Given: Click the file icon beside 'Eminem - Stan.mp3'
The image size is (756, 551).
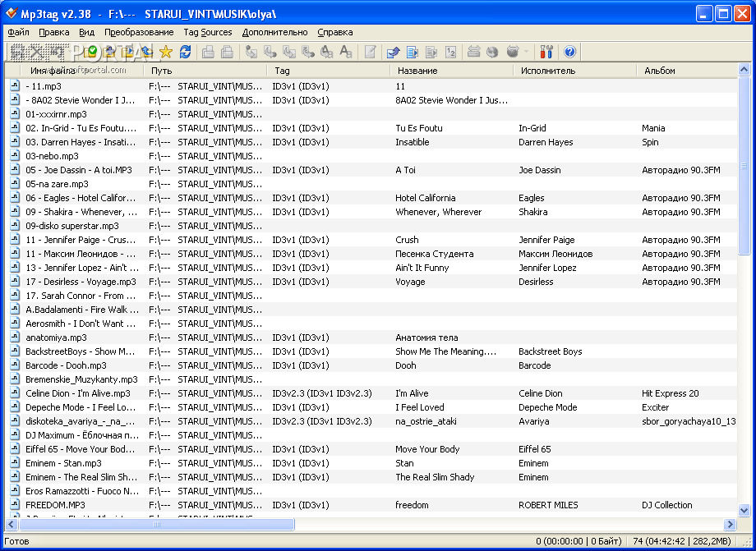Looking at the screenshot, I should [x=15, y=463].
